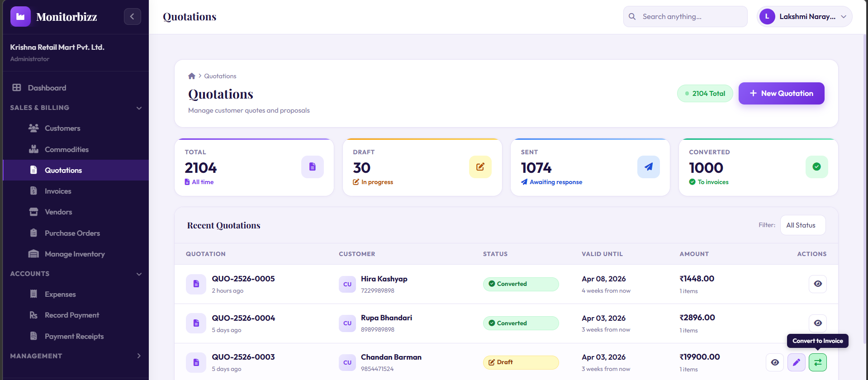This screenshot has width=868, height=380.
Task: View quotation QUO-2526-0003 with the eye icon
Action: click(775, 362)
